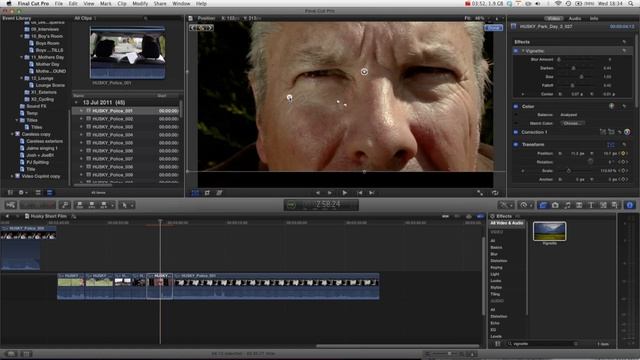This screenshot has width=640, height=360.
Task: Open the Transitions browser icon
Action: pos(579,205)
